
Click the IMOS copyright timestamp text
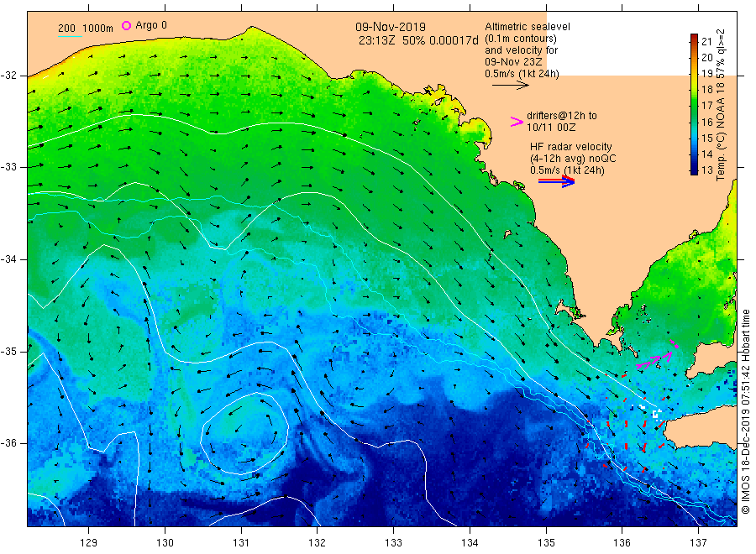click(x=746, y=412)
